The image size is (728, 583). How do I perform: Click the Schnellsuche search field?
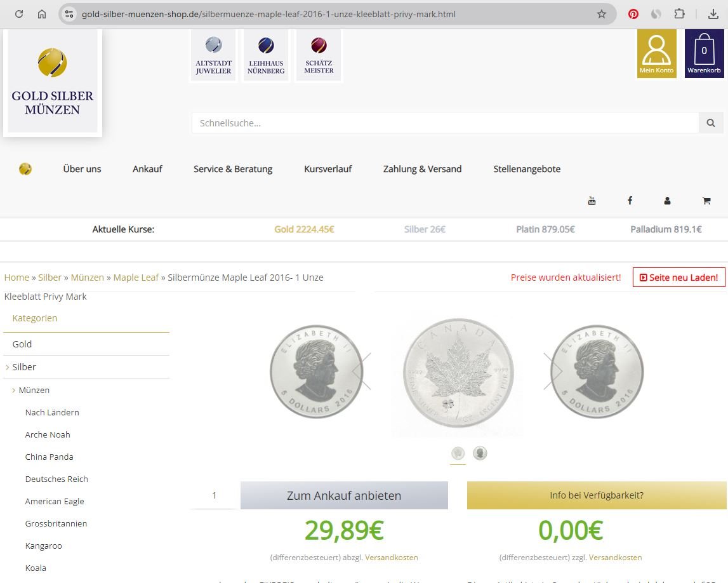444,123
